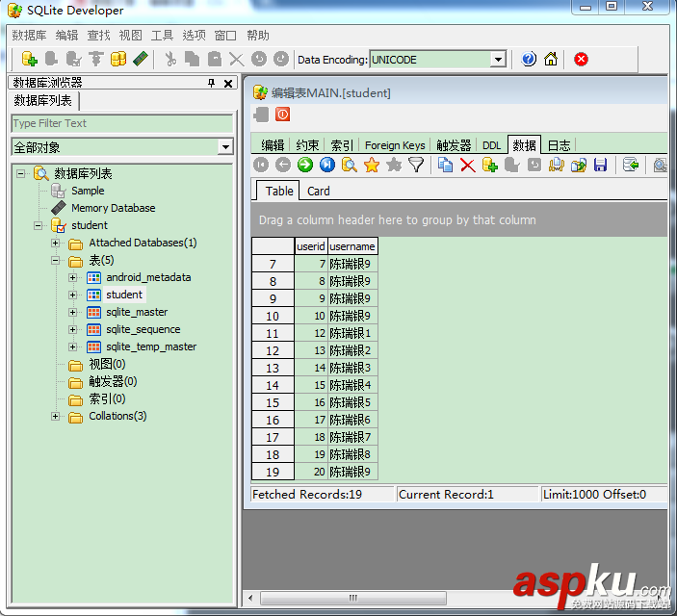Image resolution: width=677 pixels, height=616 pixels.
Task: Select the student table in tree
Action: pos(124,295)
